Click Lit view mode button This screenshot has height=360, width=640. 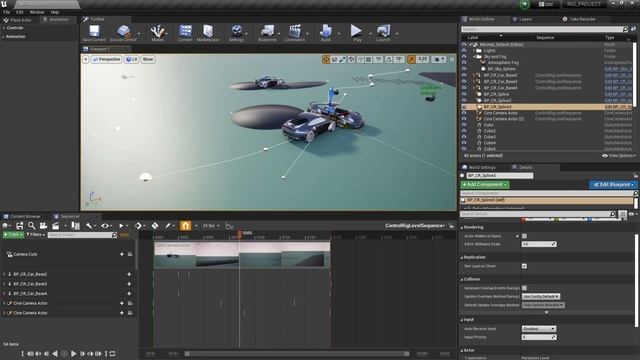(131, 60)
